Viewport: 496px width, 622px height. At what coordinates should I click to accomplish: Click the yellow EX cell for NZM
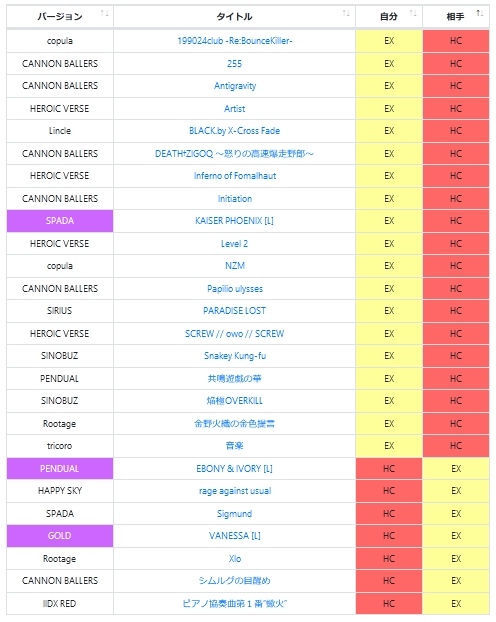click(x=389, y=266)
